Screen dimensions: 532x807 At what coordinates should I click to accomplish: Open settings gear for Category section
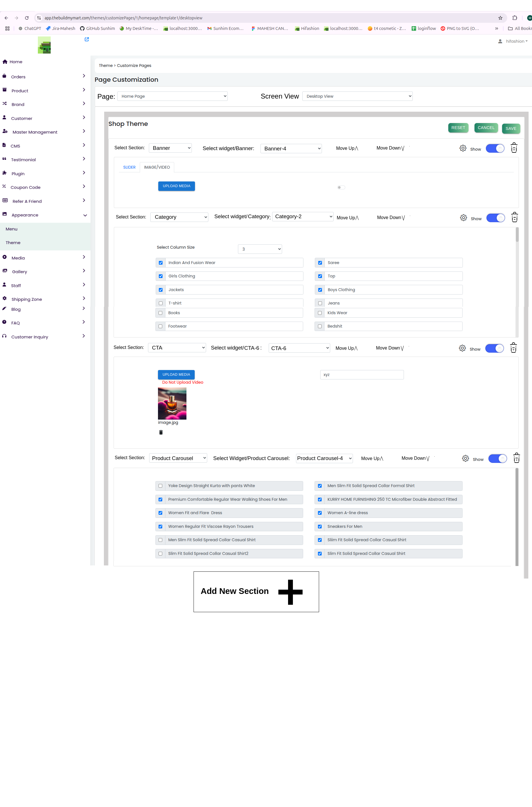tap(463, 218)
